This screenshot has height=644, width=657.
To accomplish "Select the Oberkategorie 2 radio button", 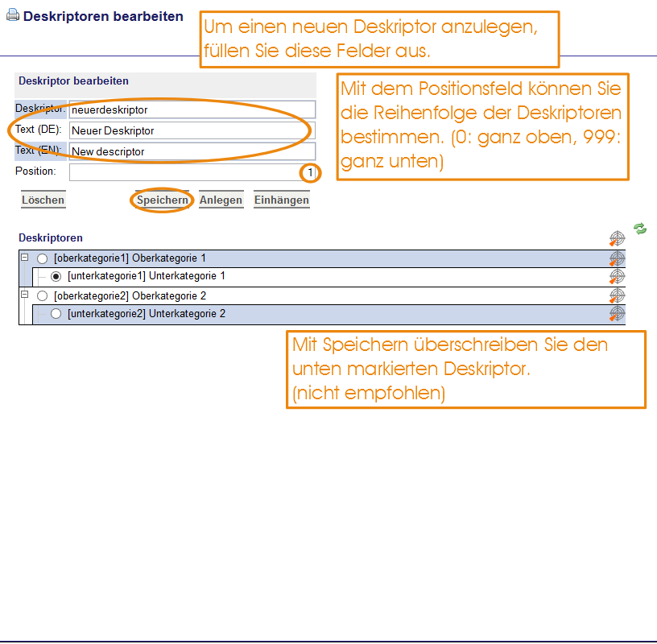I will (43, 296).
